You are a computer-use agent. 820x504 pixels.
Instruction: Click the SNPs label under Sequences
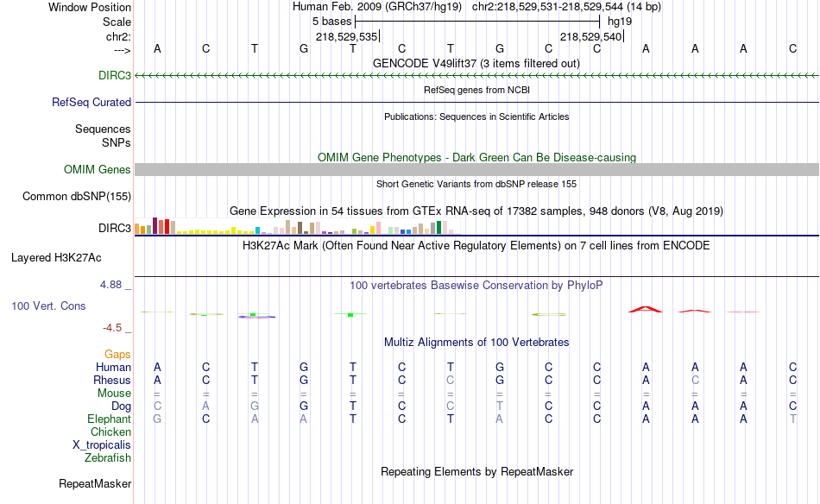click(x=117, y=142)
